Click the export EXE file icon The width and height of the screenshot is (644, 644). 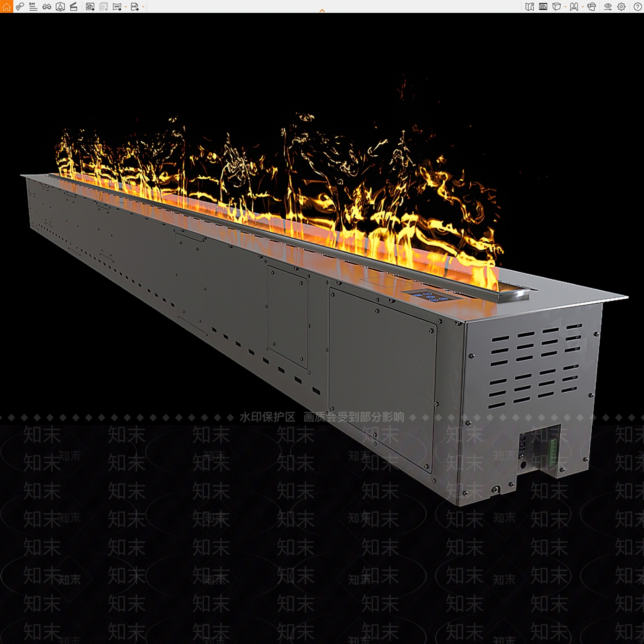(x=134, y=6)
